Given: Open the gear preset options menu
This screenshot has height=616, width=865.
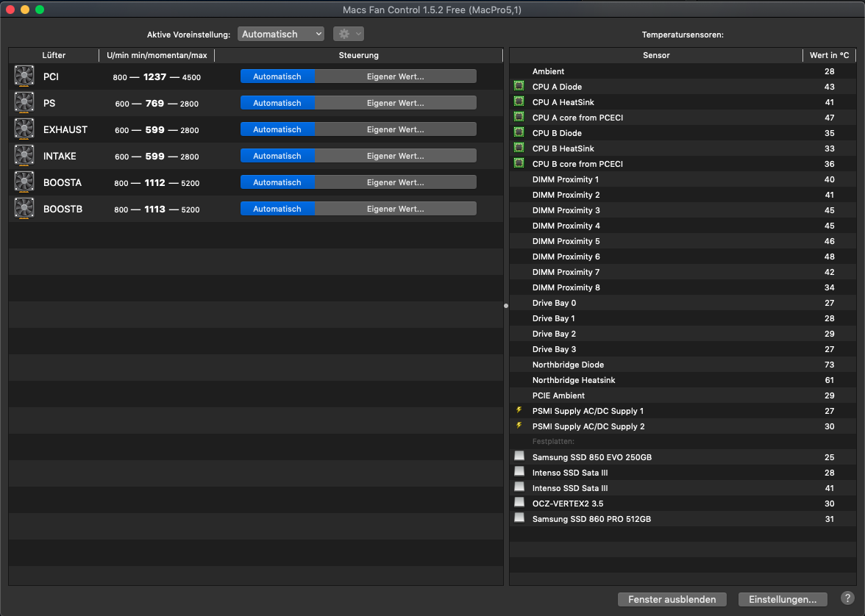Looking at the screenshot, I should coord(349,35).
